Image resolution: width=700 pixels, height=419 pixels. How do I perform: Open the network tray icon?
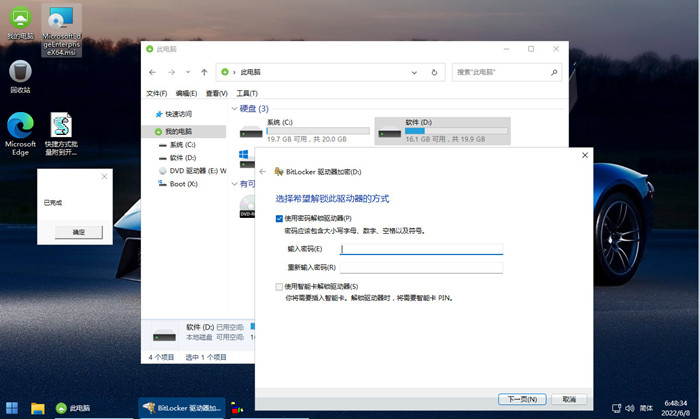[x=617, y=408]
